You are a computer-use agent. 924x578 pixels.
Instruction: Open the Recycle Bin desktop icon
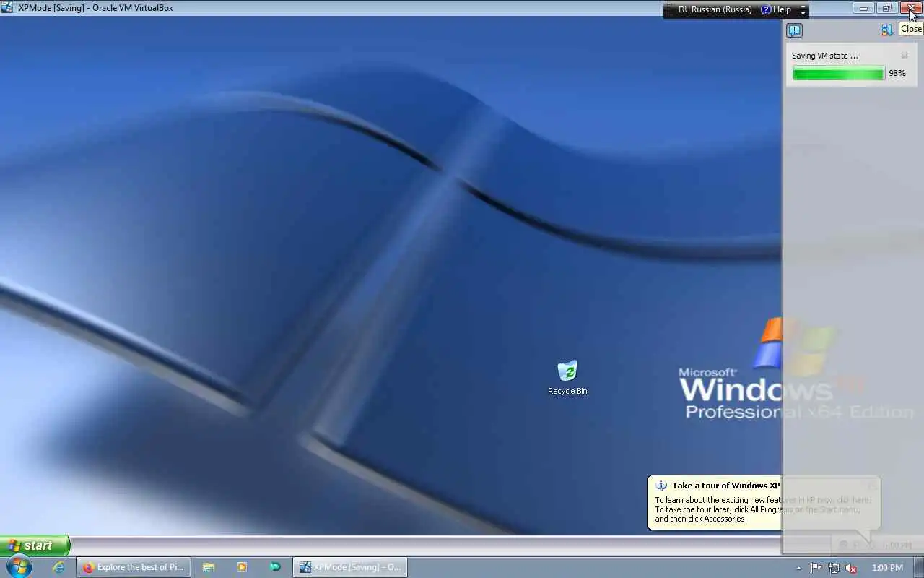click(567, 378)
